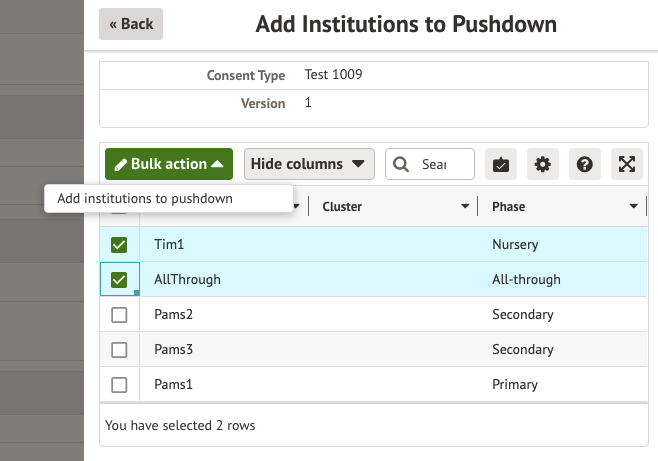Click into the Search field
This screenshot has width=658, height=461.
(434, 164)
